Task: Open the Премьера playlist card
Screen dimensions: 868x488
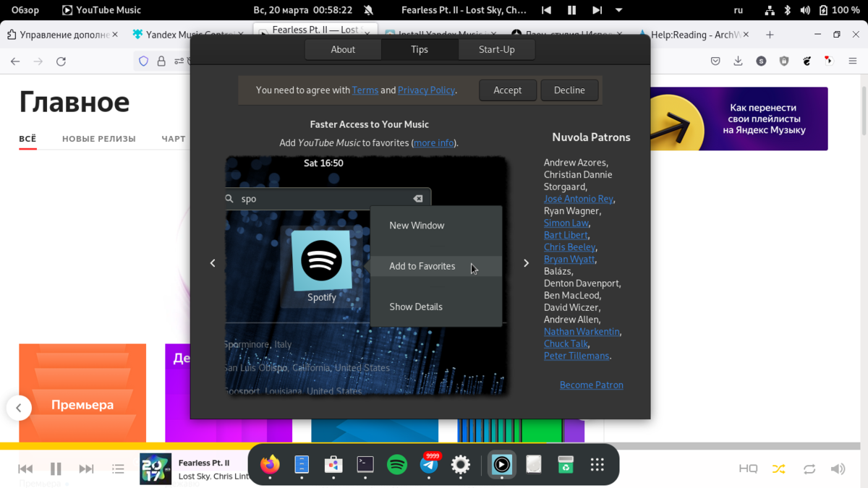Action: (x=82, y=393)
